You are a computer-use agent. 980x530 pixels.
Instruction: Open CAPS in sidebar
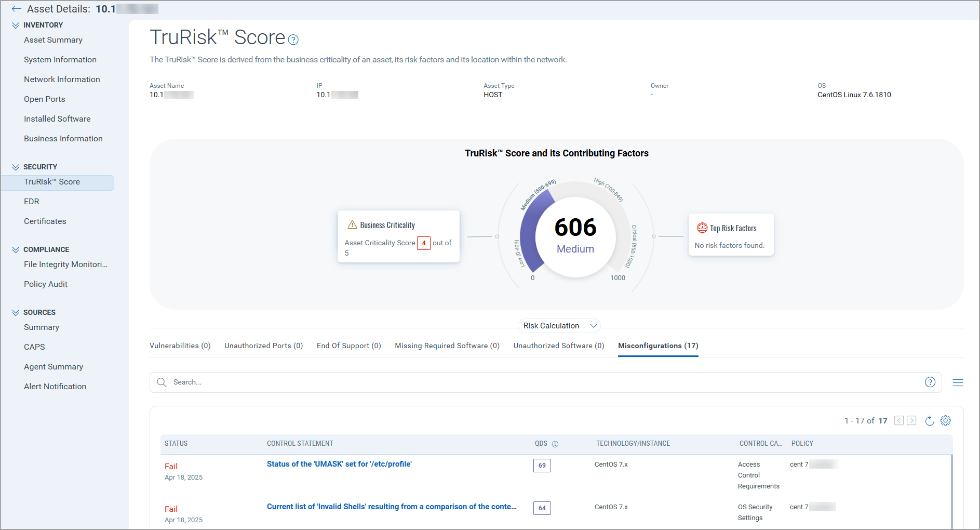[34, 347]
